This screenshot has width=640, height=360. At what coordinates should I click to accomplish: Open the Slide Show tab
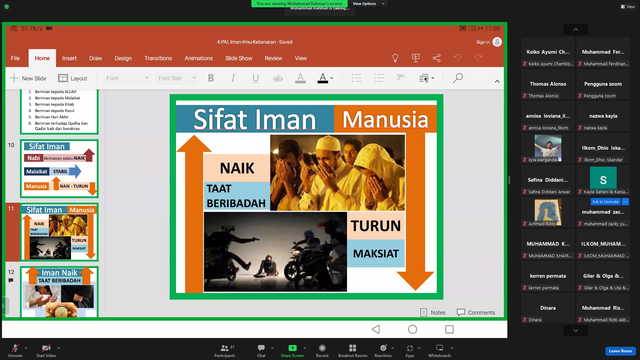[x=239, y=58]
